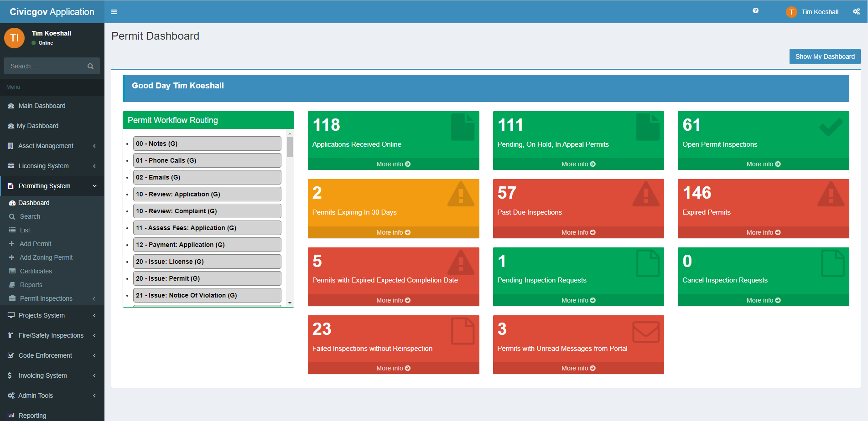Click the Show My Dashboard button
The height and width of the screenshot is (421, 868).
825,56
